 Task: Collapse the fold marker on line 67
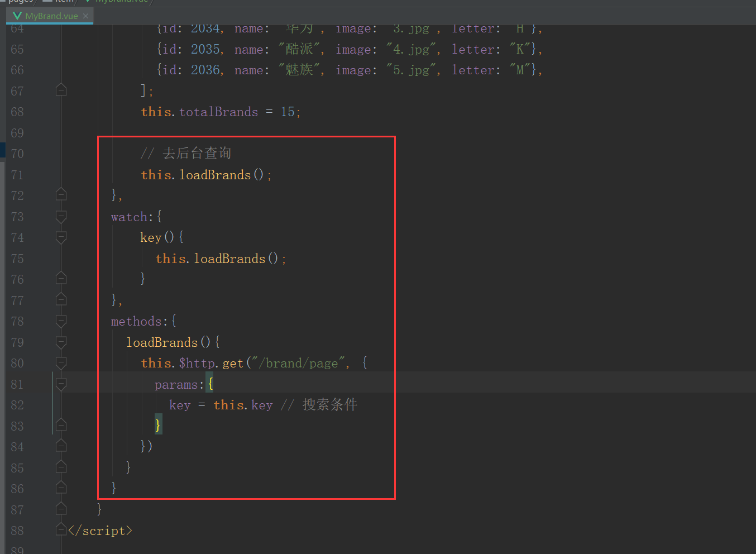61,90
